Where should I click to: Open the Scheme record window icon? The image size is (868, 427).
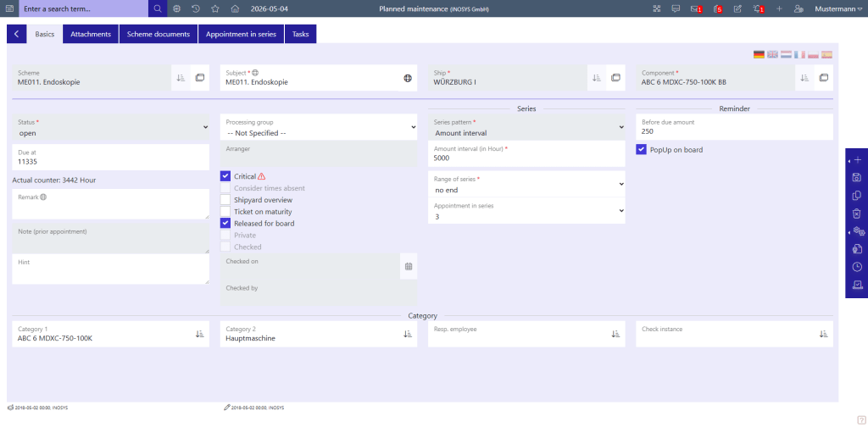click(200, 78)
